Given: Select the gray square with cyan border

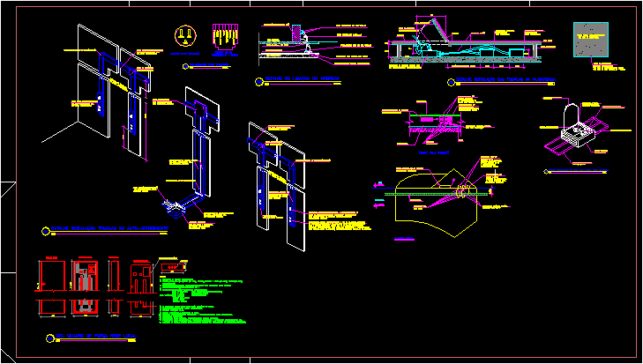Looking at the screenshot, I should (x=590, y=40).
